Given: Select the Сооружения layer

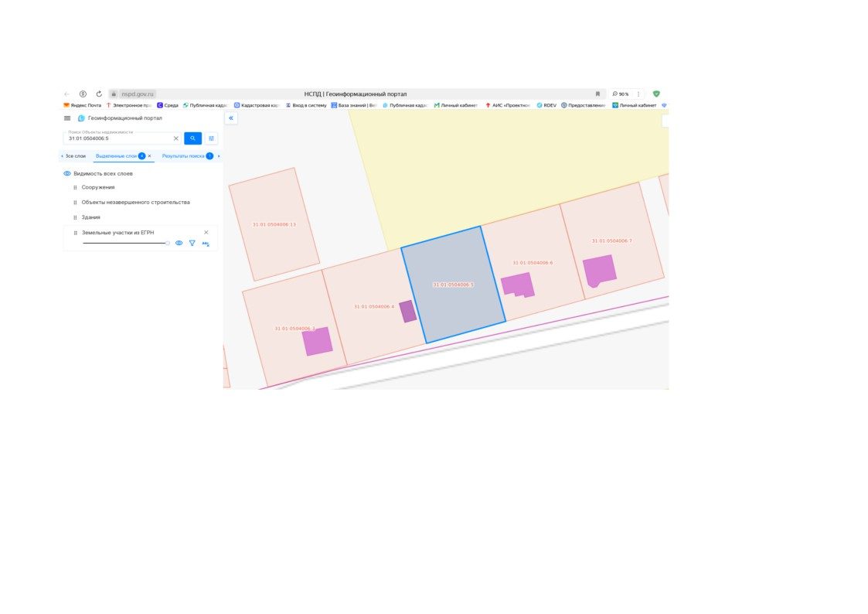Looking at the screenshot, I should (98, 188).
